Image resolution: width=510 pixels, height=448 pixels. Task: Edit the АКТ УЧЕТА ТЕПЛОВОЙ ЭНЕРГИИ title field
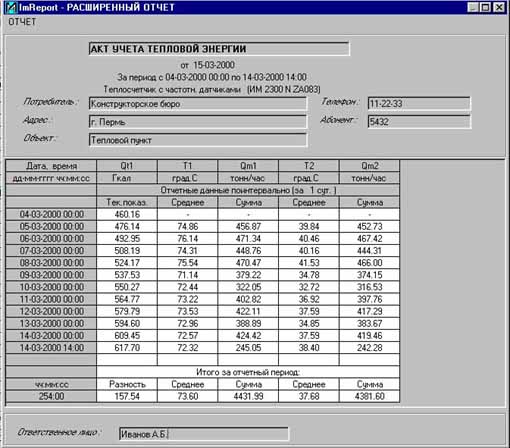click(x=219, y=49)
